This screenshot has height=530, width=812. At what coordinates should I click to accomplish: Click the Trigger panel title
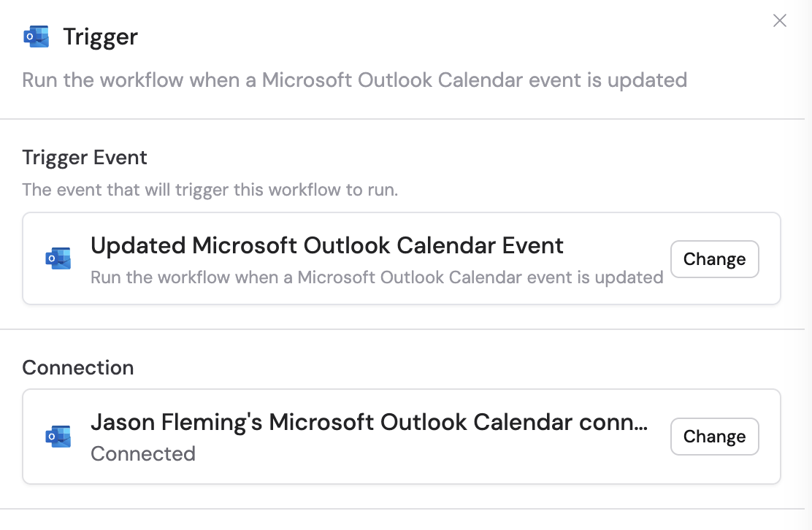(100, 36)
